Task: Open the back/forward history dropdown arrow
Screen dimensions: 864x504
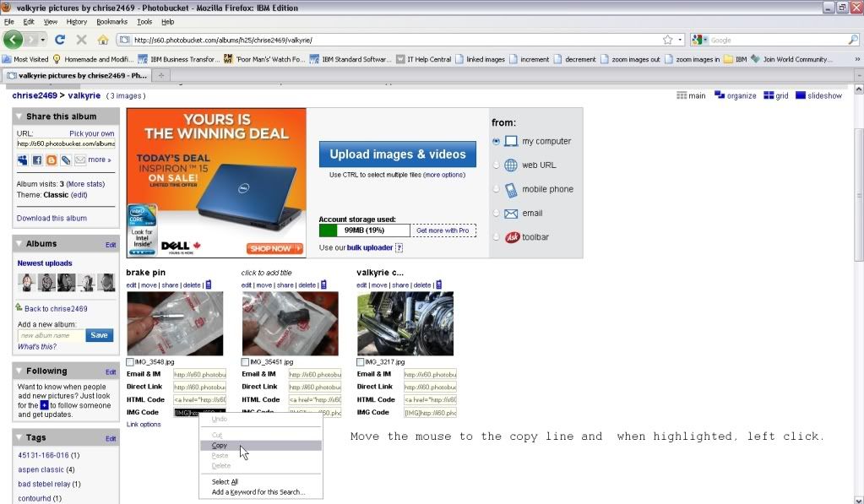Action: click(x=42, y=40)
